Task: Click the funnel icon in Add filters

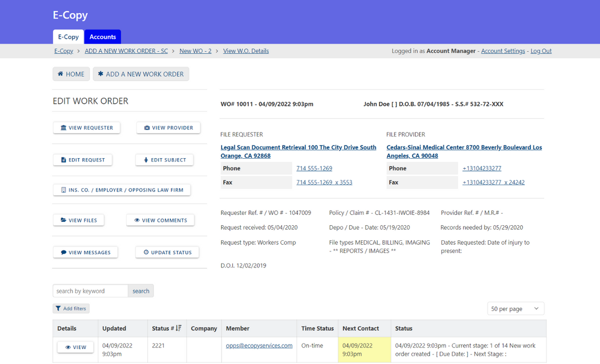Action: [x=58, y=309]
